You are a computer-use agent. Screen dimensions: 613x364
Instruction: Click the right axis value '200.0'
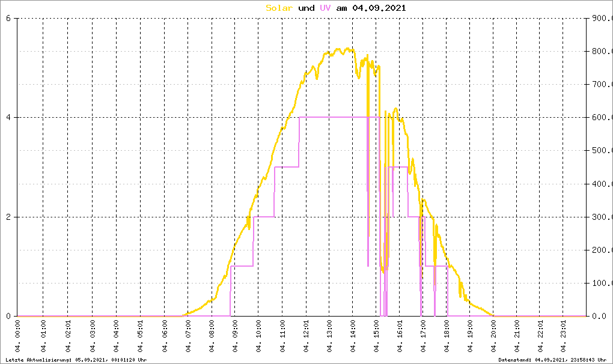coord(602,250)
